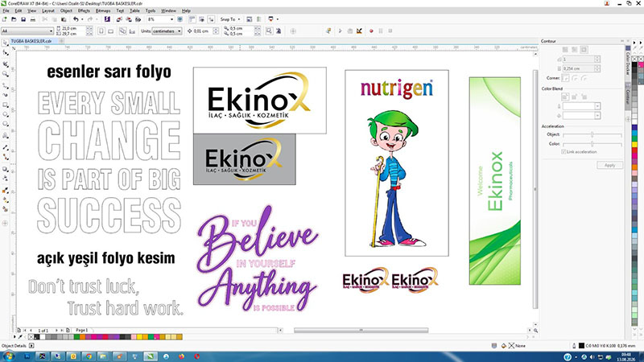Click the New document icon
The height and width of the screenshot is (362, 644).
point(5,19)
